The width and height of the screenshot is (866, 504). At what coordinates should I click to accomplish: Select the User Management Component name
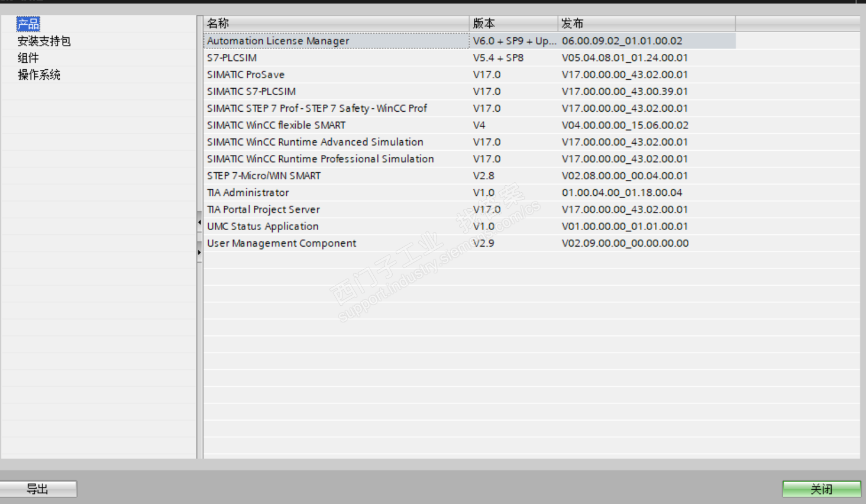point(282,243)
